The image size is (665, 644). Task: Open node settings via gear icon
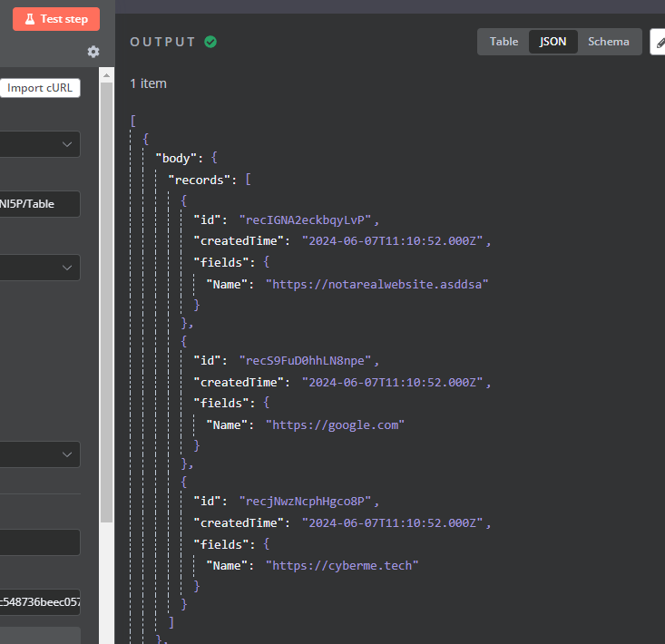(x=93, y=52)
